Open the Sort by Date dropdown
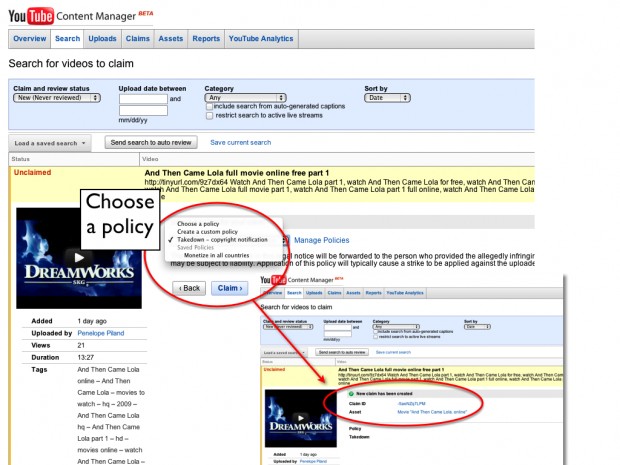The height and width of the screenshot is (465, 620). click(x=387, y=98)
